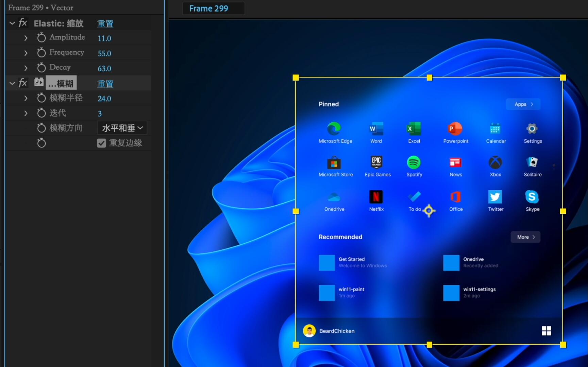Click 重置 to reset the 模糊 effect
The image size is (588, 367).
tap(105, 84)
